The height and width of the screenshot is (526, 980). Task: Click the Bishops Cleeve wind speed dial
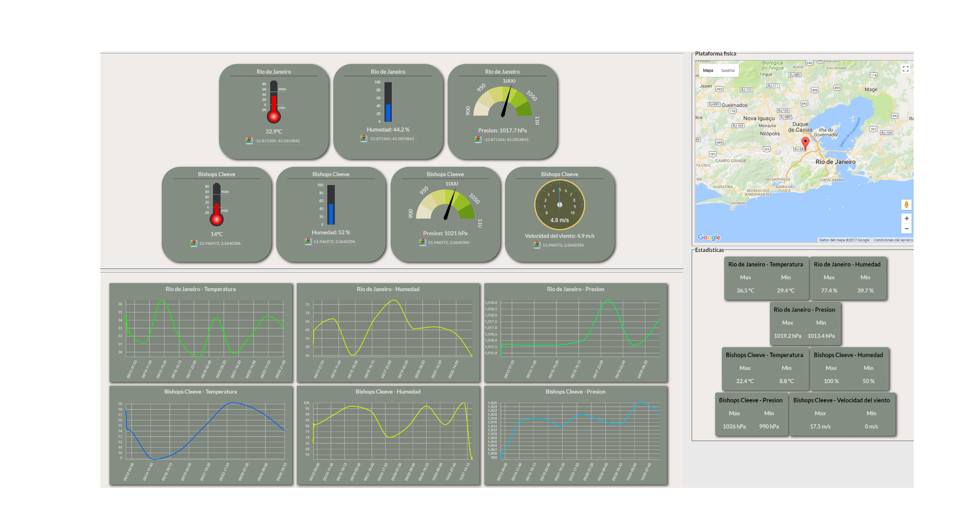click(559, 205)
